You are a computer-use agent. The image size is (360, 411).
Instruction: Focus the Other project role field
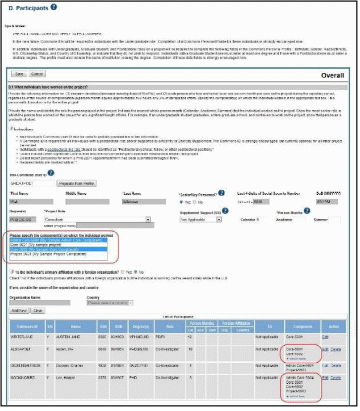coord(115,226)
